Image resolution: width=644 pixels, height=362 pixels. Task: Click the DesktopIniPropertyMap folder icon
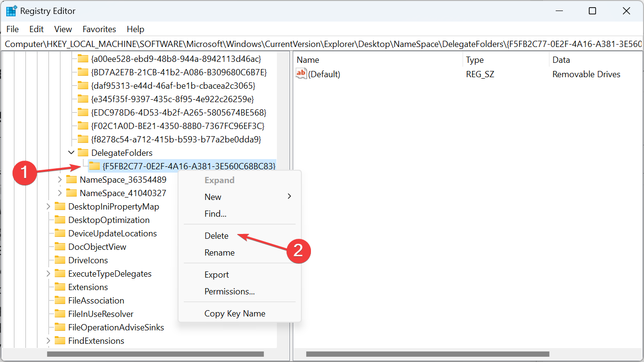point(60,207)
